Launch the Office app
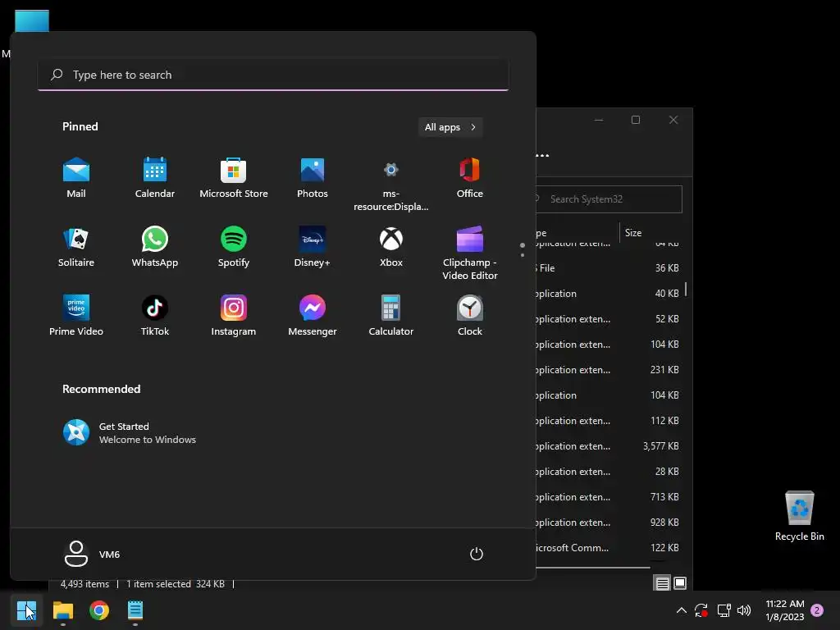 [470, 178]
